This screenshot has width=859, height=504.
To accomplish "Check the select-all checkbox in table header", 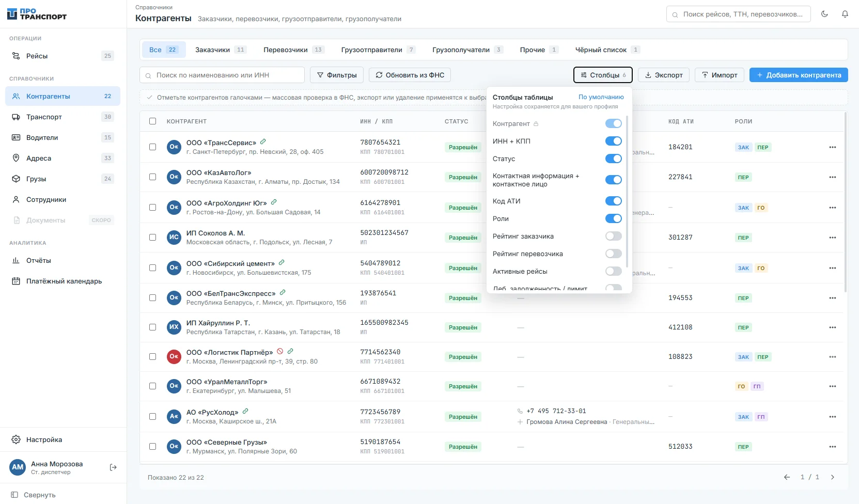I will [152, 121].
